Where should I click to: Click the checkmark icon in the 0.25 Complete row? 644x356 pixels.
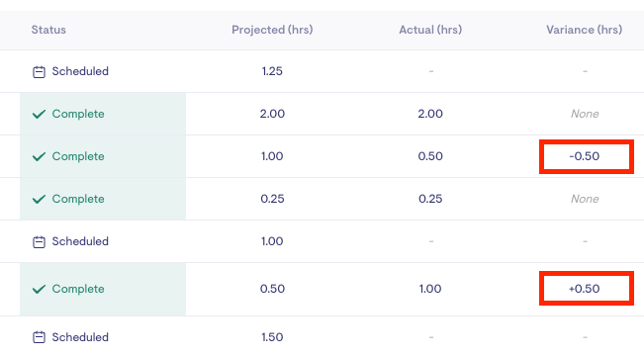click(39, 199)
